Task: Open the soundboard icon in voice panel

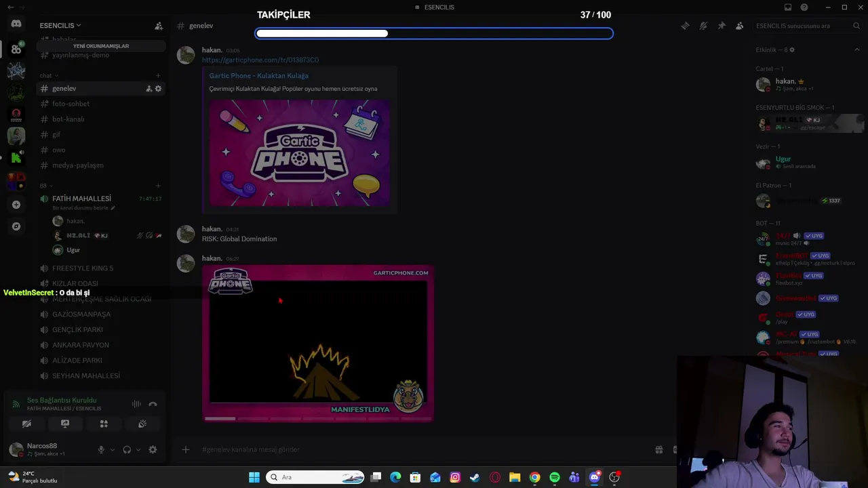Action: click(142, 424)
